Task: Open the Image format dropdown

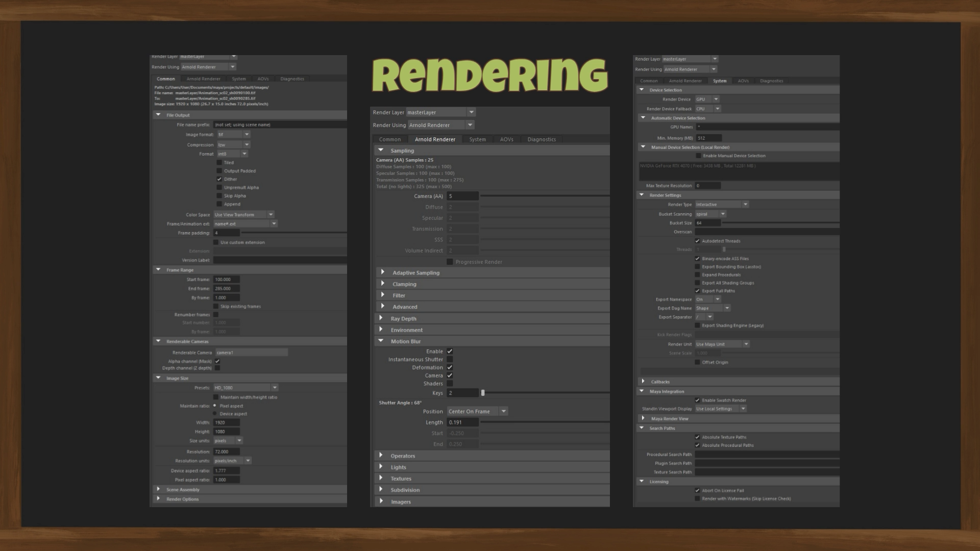Action: (x=233, y=135)
